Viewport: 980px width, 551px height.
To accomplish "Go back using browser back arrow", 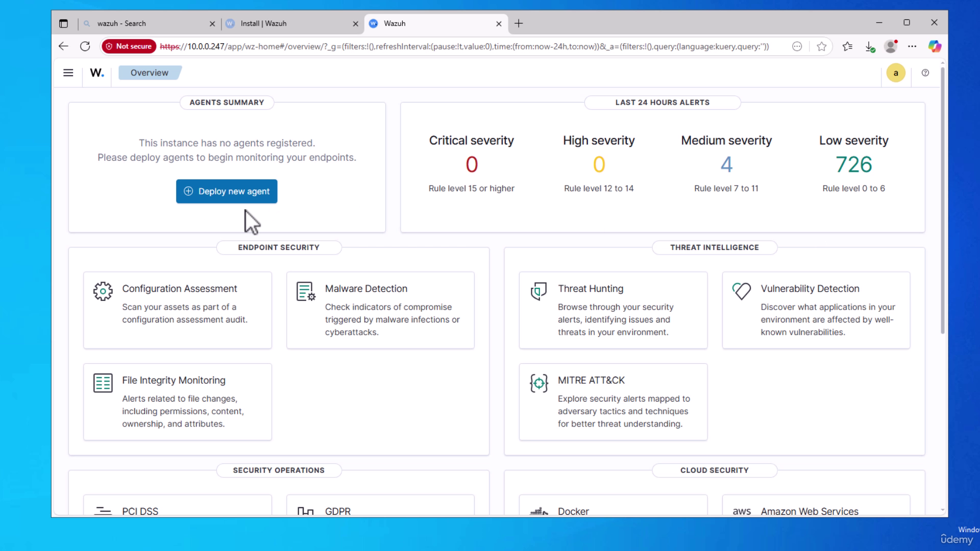I will click(63, 46).
